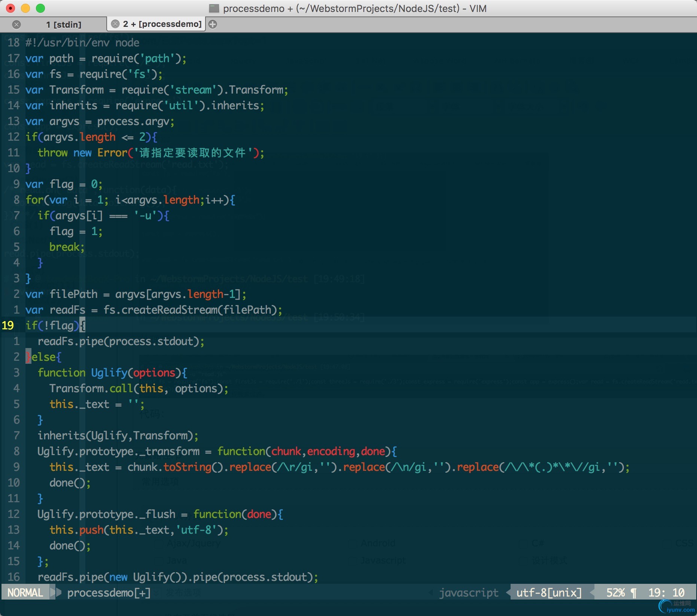Click the 'var flag = 0;' line
697x616 pixels.
[x=64, y=184]
